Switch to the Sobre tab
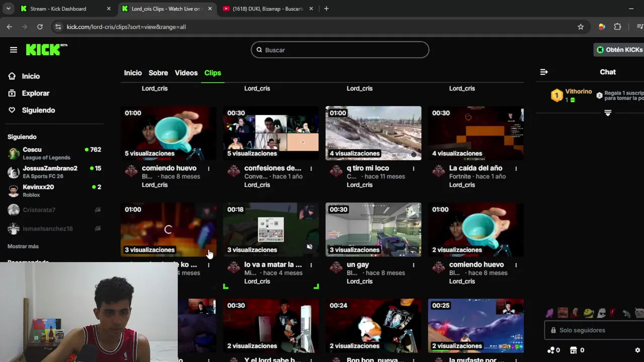Image resolution: width=644 pixels, height=362 pixels. (158, 73)
